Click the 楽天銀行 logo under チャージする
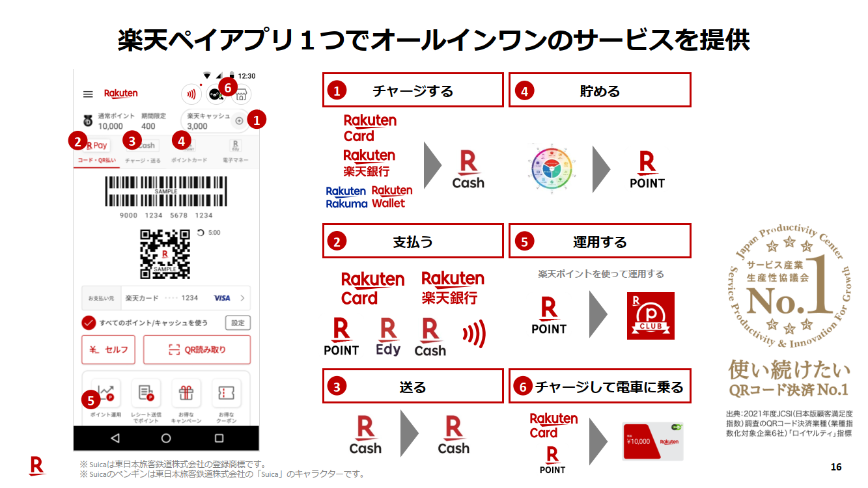This screenshot has width=868, height=488. [x=369, y=163]
